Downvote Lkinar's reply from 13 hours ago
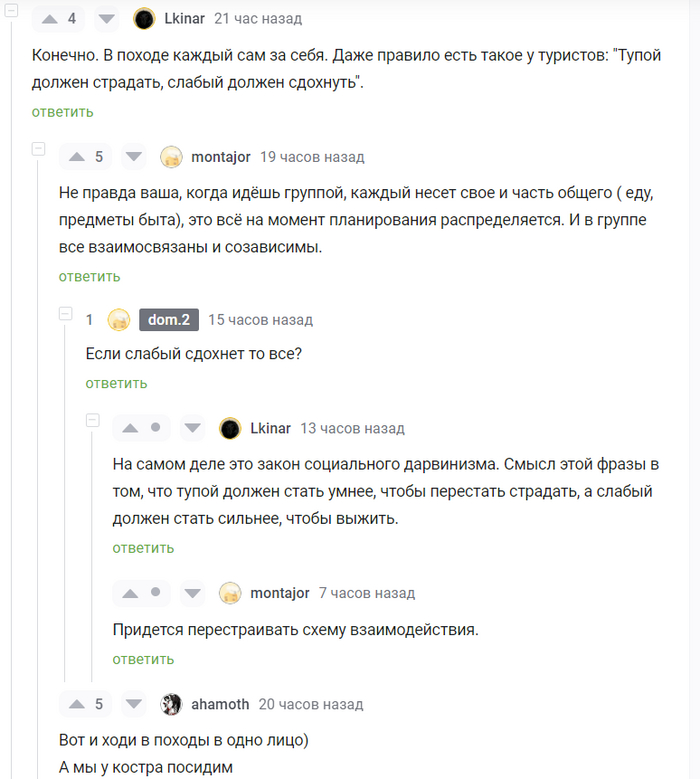The width and height of the screenshot is (700, 779). tap(193, 428)
